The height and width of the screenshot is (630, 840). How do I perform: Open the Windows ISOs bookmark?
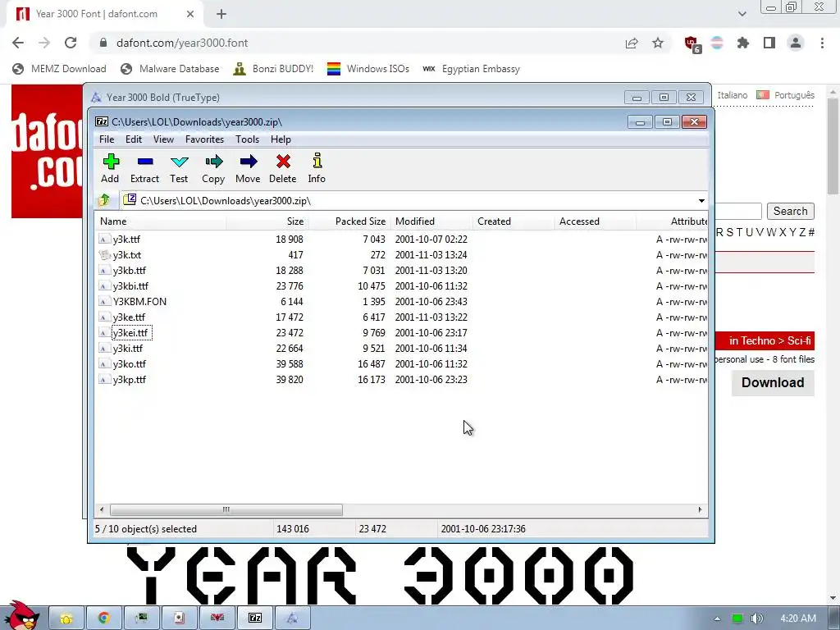click(x=368, y=69)
